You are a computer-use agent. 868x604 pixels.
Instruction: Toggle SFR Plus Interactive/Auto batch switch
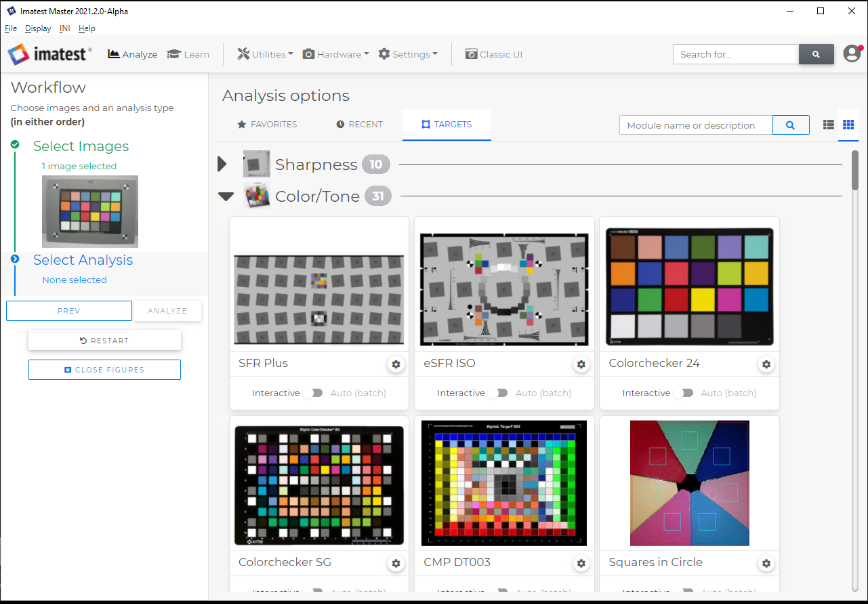(x=312, y=393)
